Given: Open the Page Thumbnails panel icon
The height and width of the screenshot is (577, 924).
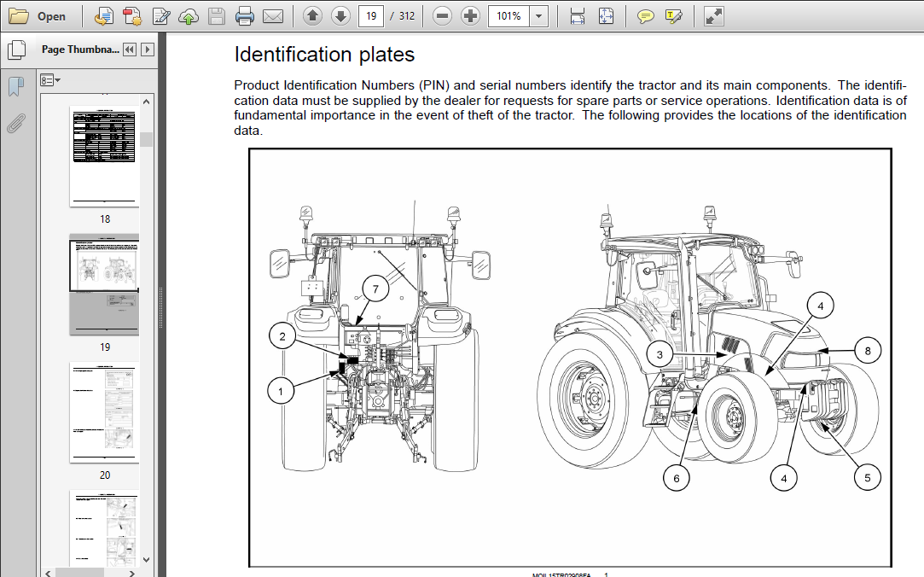Looking at the screenshot, I should pyautogui.click(x=16, y=50).
